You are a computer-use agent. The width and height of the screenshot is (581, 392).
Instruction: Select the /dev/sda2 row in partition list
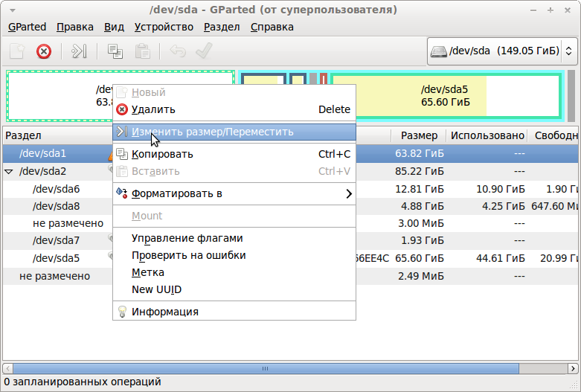point(290,171)
